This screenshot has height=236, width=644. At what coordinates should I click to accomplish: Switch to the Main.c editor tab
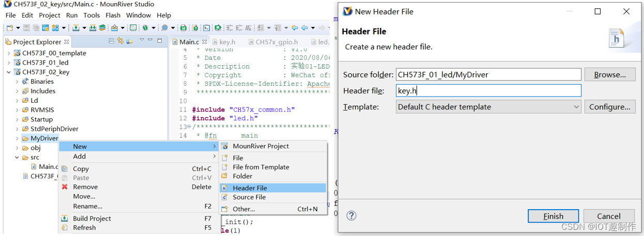[189, 42]
